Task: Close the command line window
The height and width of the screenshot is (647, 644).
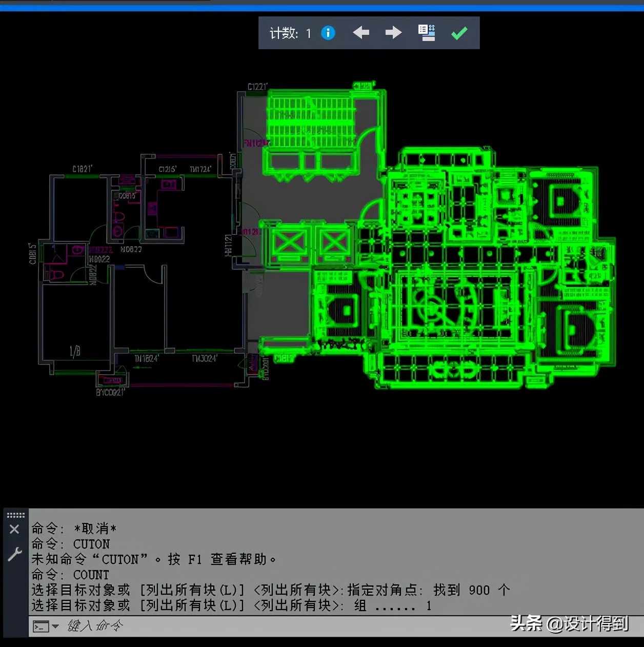Action: 14,529
